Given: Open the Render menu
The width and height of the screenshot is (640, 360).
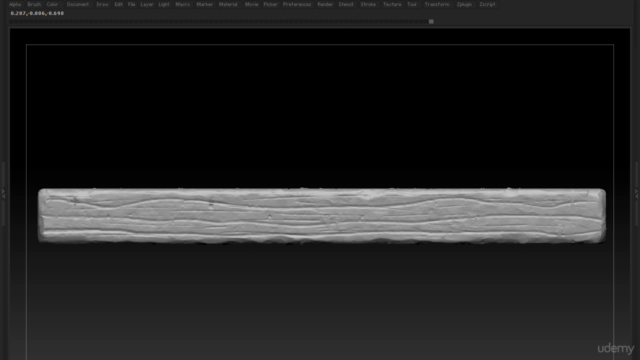Looking at the screenshot, I should pyautogui.click(x=325, y=4).
